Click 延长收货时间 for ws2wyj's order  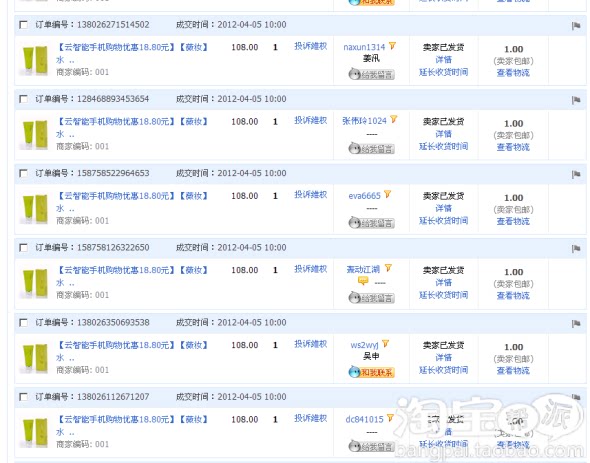tap(444, 370)
